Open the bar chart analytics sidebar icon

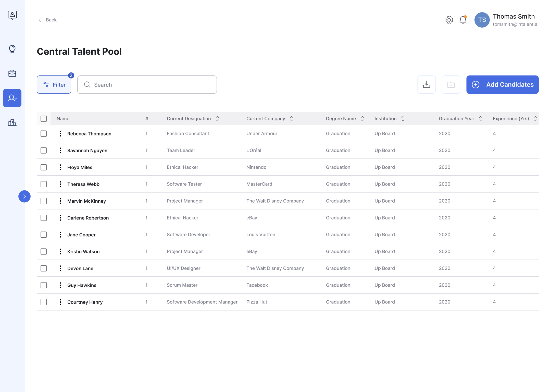12,122
